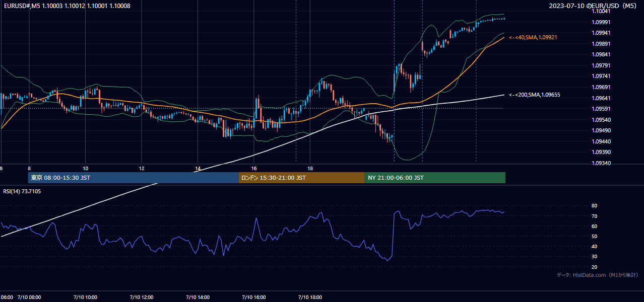The image size is (644, 302).
Task: Click hour tick '16' under the price chart
Action: click(x=254, y=168)
